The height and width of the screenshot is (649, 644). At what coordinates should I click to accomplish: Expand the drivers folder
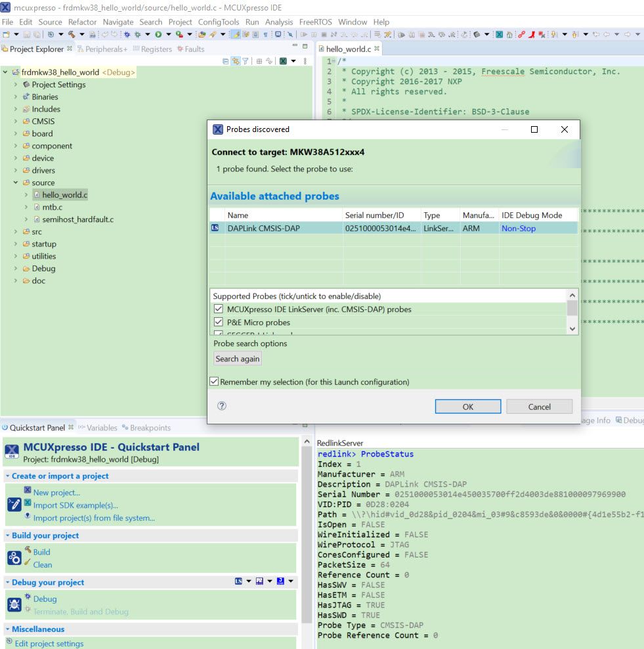click(x=16, y=170)
